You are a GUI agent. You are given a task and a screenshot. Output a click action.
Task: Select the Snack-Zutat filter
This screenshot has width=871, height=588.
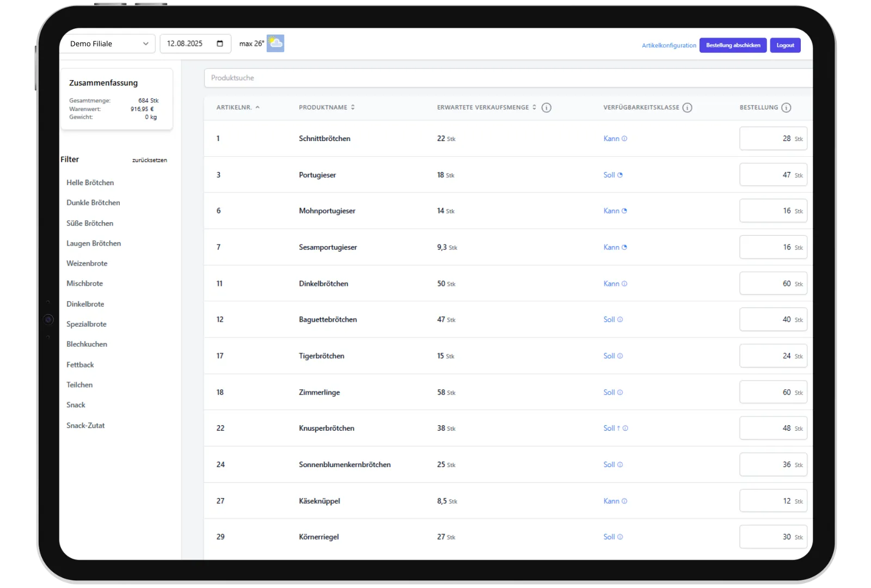pyautogui.click(x=85, y=426)
